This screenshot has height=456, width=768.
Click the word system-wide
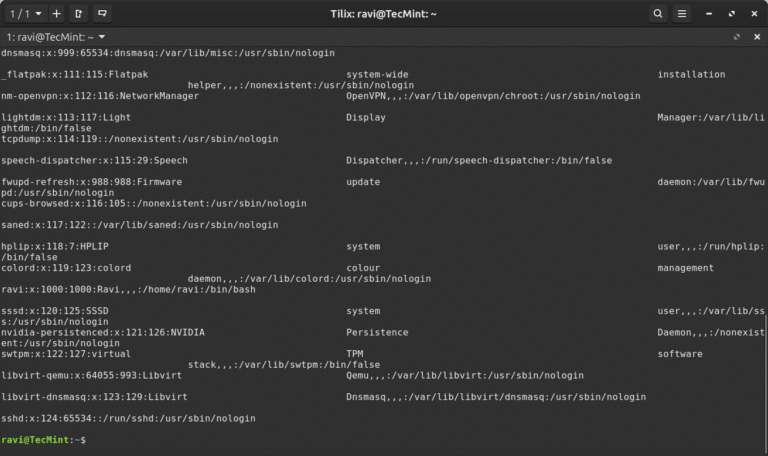[377, 74]
